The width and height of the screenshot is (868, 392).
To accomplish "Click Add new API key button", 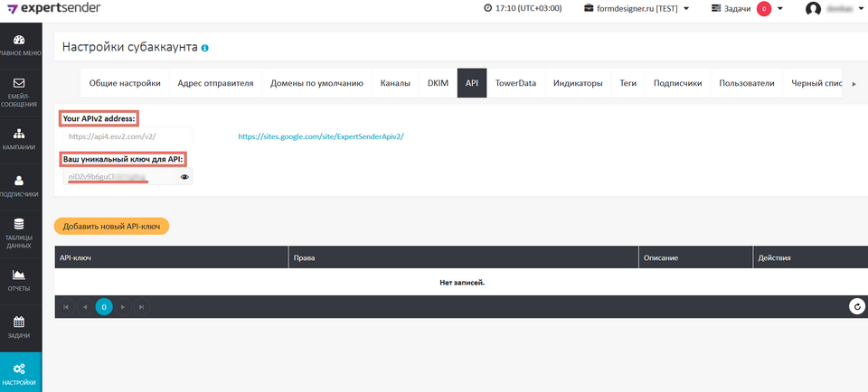I will [111, 226].
